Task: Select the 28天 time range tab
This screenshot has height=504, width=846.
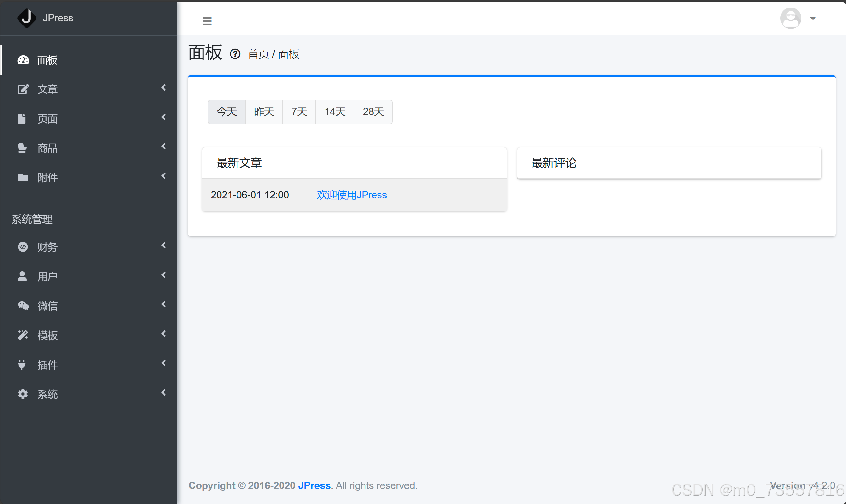Action: (x=373, y=112)
